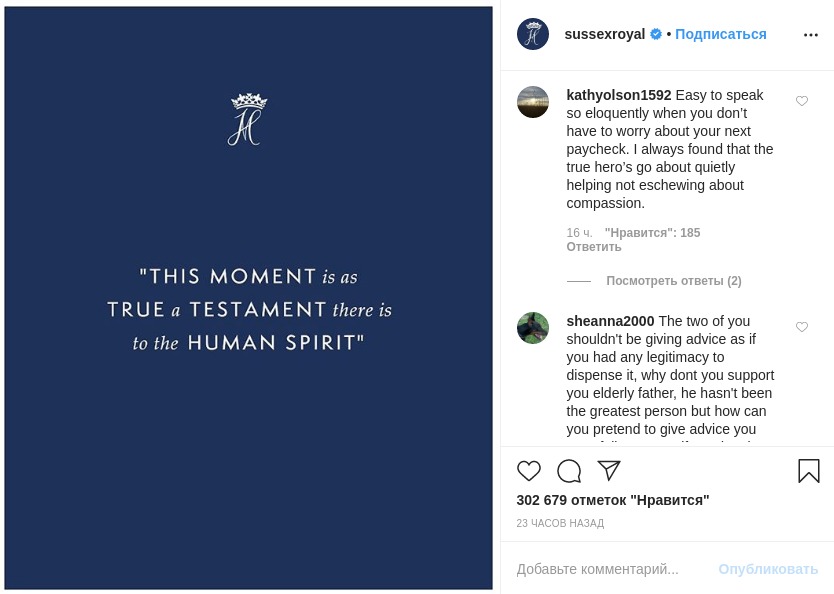Screen dimensions: 834x594
Task: Open the sheanna2000 username link
Action: point(610,321)
